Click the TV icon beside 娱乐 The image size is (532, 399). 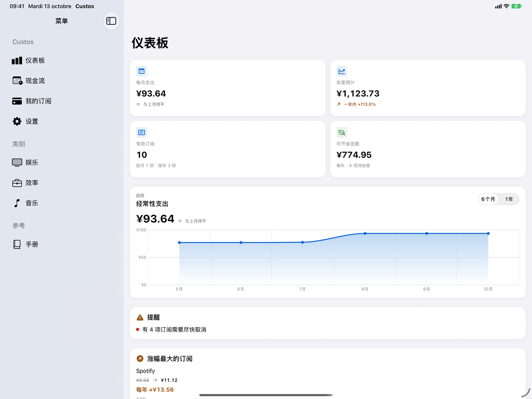pos(17,162)
